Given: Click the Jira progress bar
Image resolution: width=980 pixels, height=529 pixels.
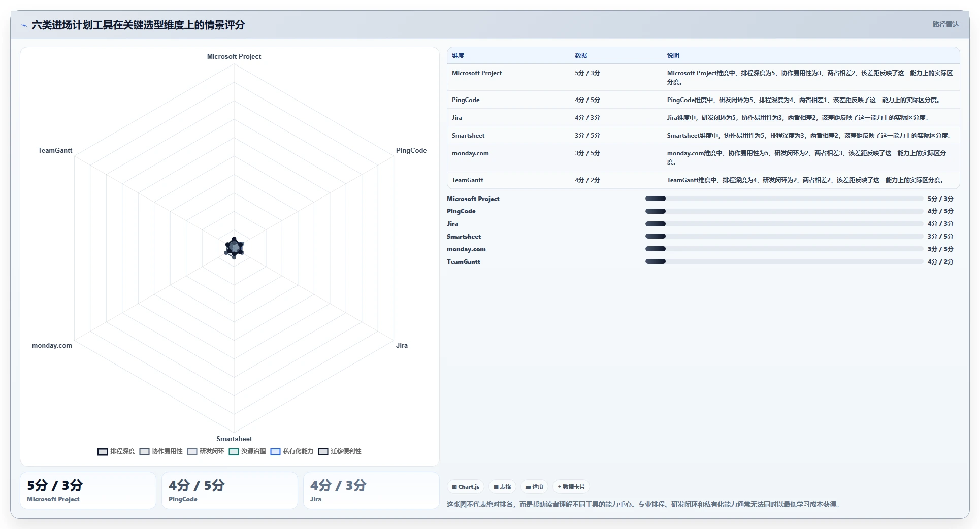Looking at the screenshot, I should pos(784,224).
